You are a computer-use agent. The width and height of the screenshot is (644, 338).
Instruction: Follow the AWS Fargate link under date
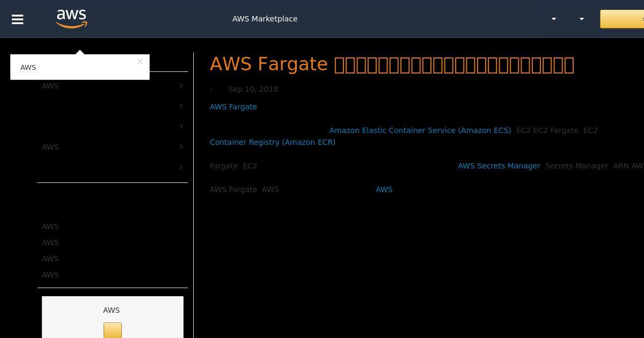[233, 107]
